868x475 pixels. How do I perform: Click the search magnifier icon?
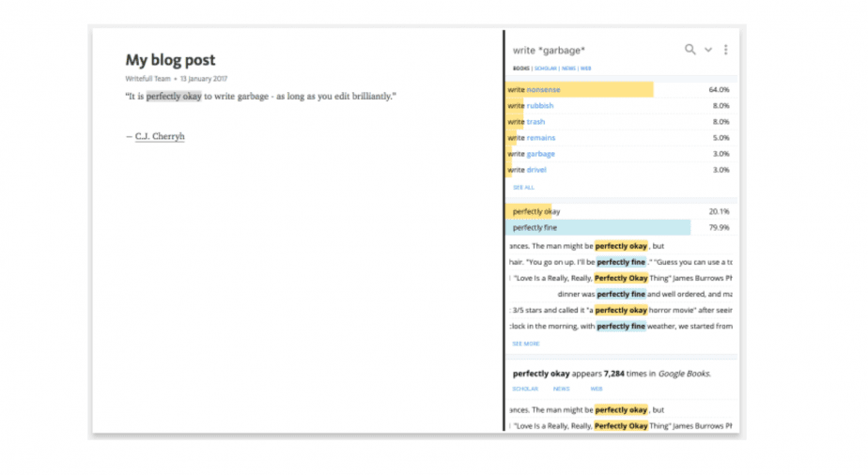tap(690, 49)
